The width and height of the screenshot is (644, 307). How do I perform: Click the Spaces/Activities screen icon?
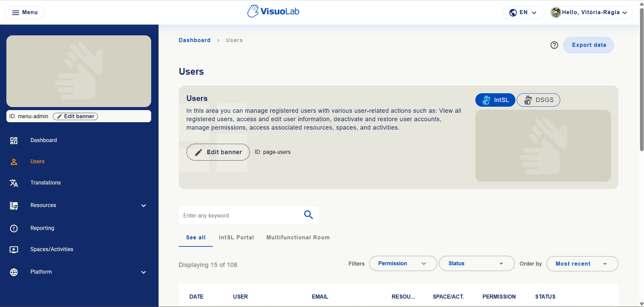click(x=14, y=249)
